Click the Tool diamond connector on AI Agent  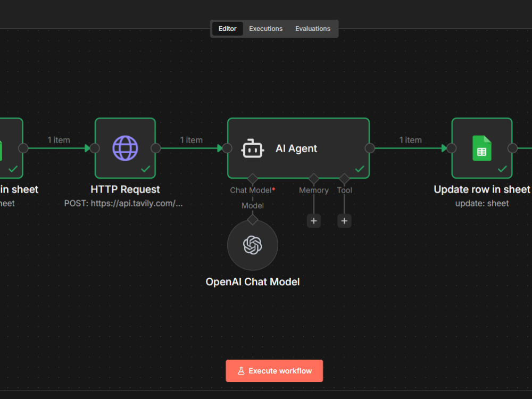[344, 178]
